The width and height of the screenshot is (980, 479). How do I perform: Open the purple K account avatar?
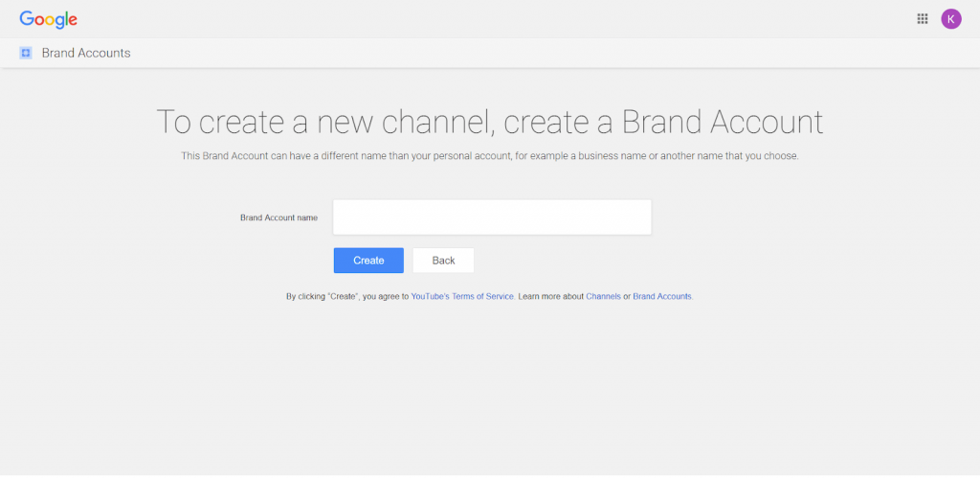click(x=950, y=19)
